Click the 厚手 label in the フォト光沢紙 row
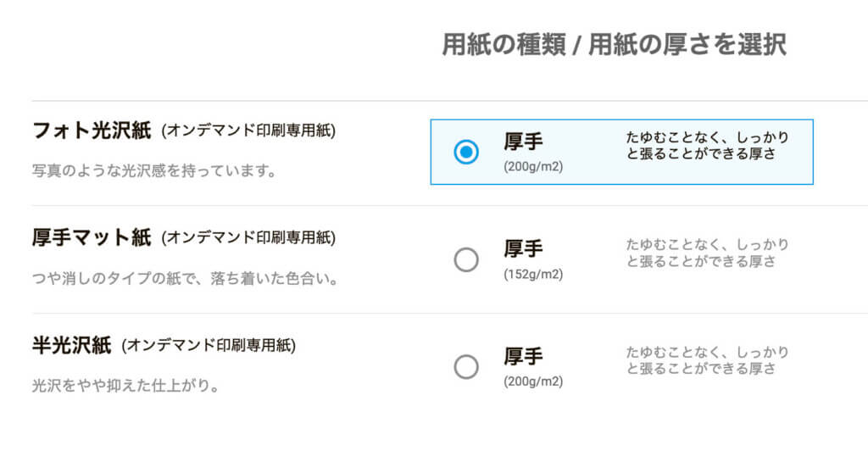Screen dimensions: 868x451 523,142
